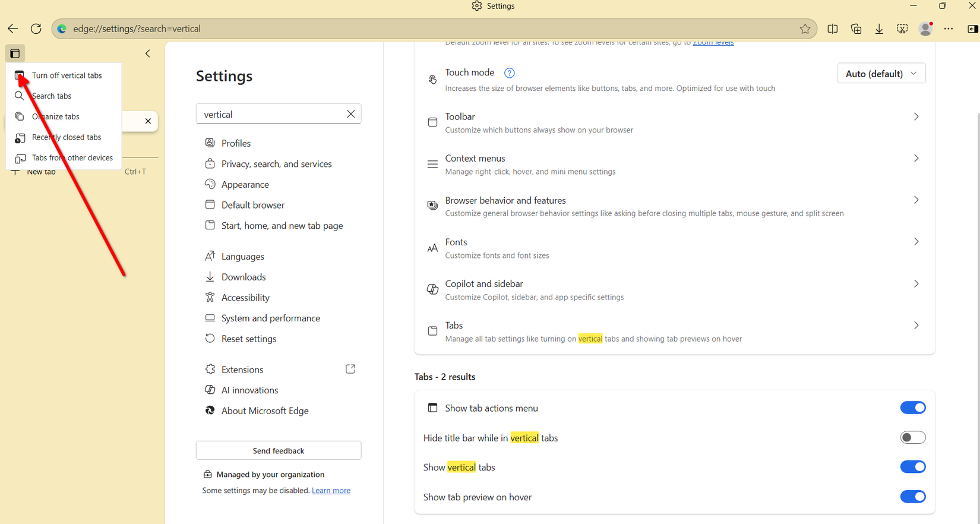Viewport: 980px width, 524px height.
Task: Turn off Show vertical tabs switch
Action: coord(913,467)
